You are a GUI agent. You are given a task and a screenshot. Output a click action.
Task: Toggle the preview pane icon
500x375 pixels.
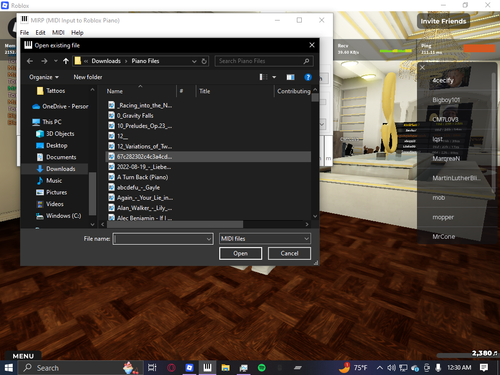coord(290,77)
